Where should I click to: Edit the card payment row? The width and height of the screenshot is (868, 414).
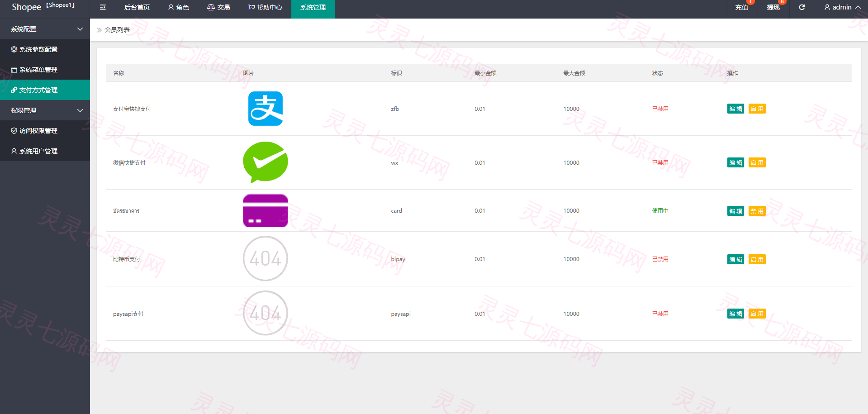[735, 211]
